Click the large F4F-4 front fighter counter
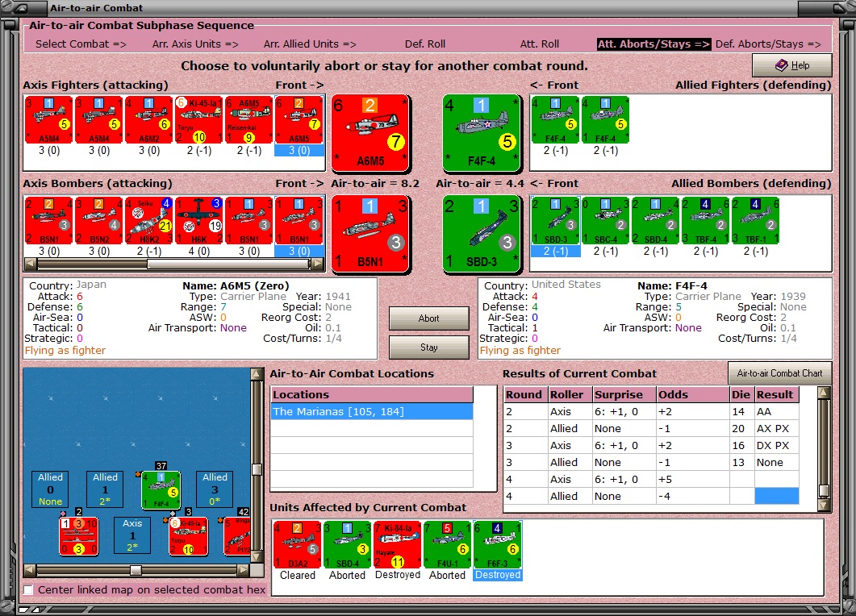This screenshot has height=616, width=856. (x=482, y=132)
